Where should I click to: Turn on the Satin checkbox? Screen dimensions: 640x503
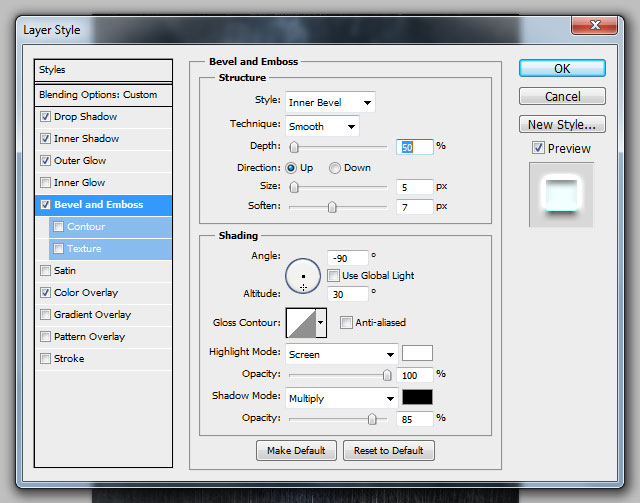[x=45, y=271]
